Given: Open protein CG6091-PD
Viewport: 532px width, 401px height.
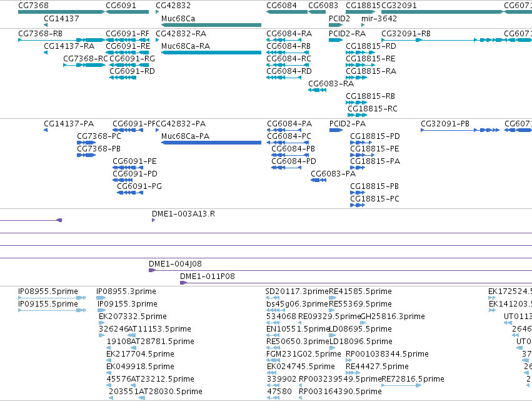Looking at the screenshot, I should pos(135,174).
